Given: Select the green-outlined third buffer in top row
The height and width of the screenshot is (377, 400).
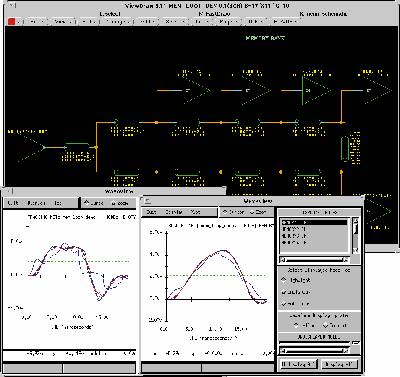Looking at the screenshot, I should (316, 90).
